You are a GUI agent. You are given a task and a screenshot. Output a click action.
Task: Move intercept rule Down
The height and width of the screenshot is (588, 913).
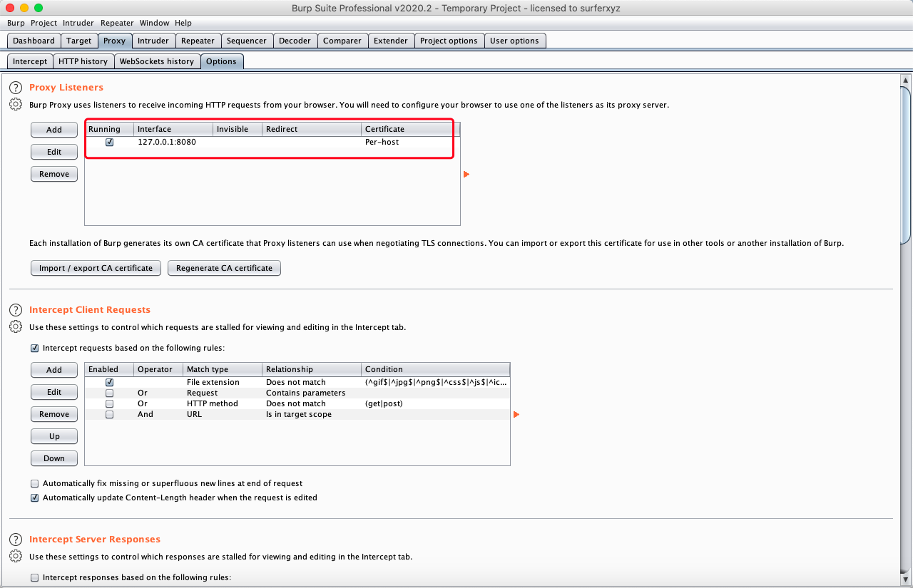[x=54, y=458]
